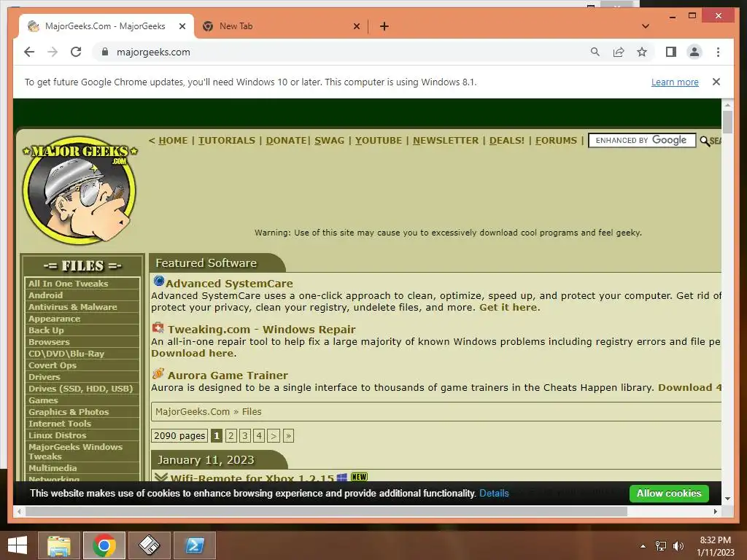Open the HOME menu link
This screenshot has width=747, height=560.
[173, 141]
